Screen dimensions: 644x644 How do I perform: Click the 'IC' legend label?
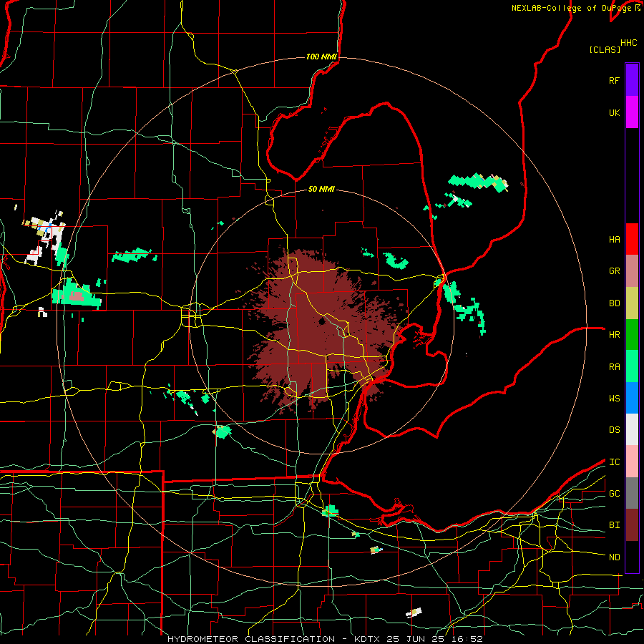click(x=614, y=462)
